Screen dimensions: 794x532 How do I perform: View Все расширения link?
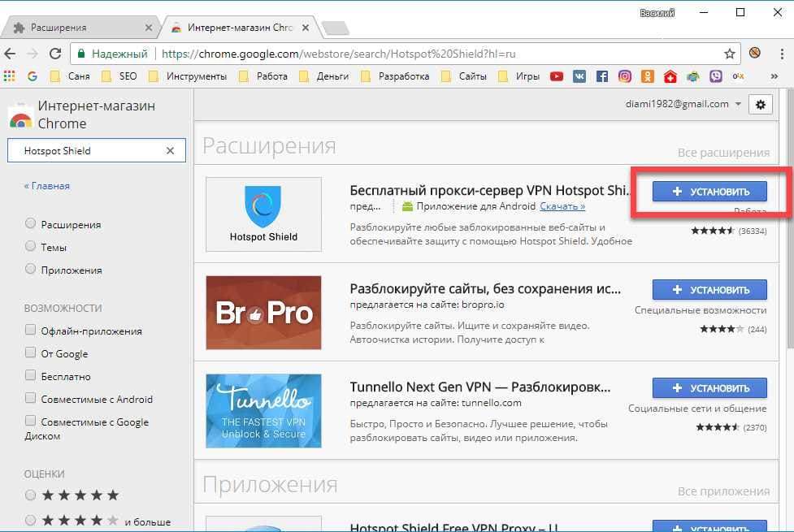[723, 153]
